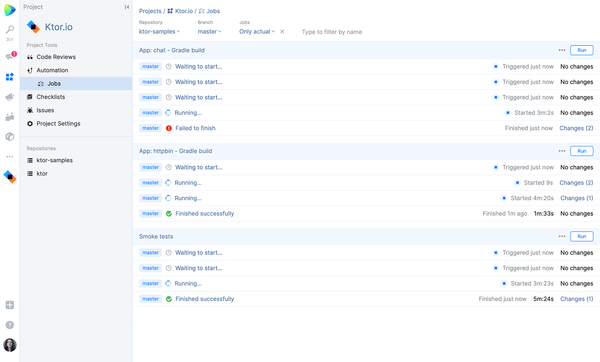Open Changes (2) of httpbin run started 9s
Viewport: 600px width, 362px height.
click(576, 183)
